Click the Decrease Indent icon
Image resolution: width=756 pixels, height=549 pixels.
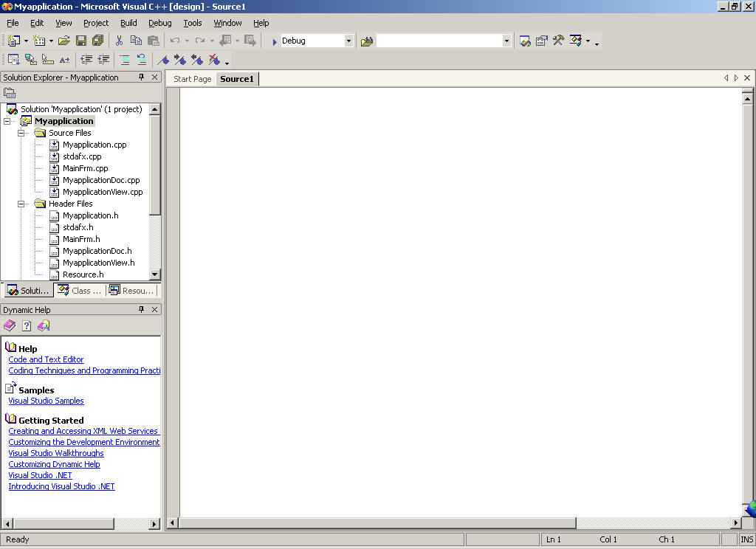(x=86, y=60)
